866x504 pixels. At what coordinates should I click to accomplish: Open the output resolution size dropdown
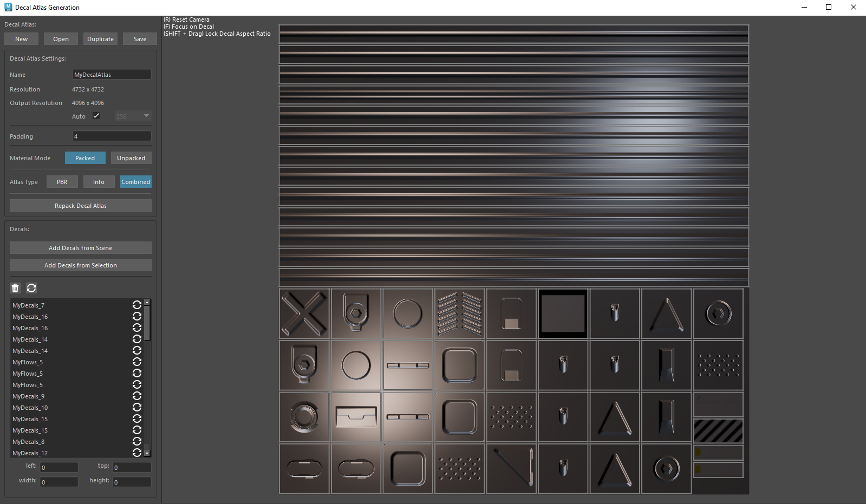pyautogui.click(x=133, y=116)
